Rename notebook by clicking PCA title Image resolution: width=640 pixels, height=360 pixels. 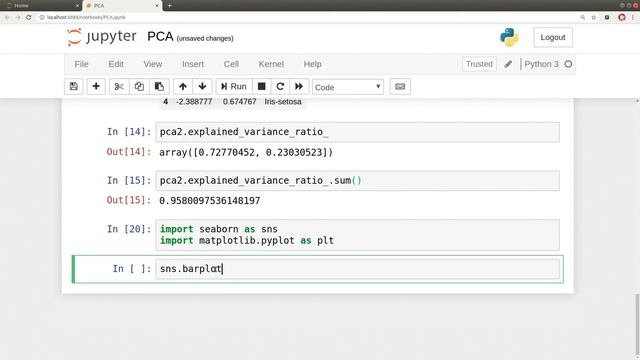point(160,36)
